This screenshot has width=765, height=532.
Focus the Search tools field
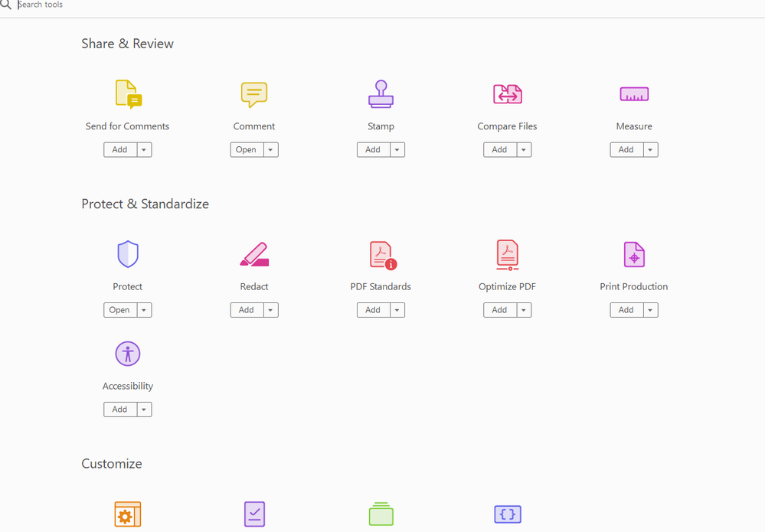(391, 5)
